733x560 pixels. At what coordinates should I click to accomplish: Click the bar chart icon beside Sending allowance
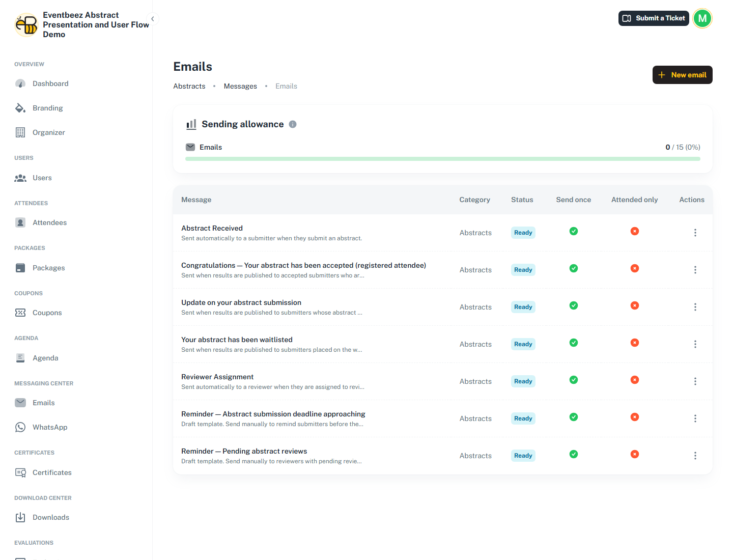(x=191, y=124)
